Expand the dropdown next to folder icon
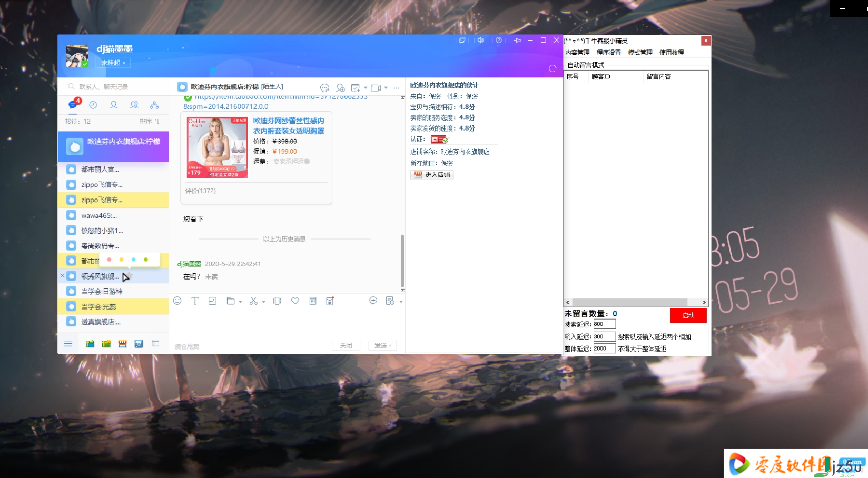 tap(240, 302)
